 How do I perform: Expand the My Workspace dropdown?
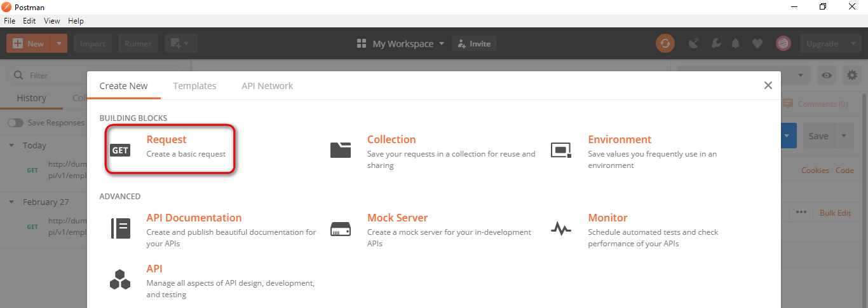441,43
